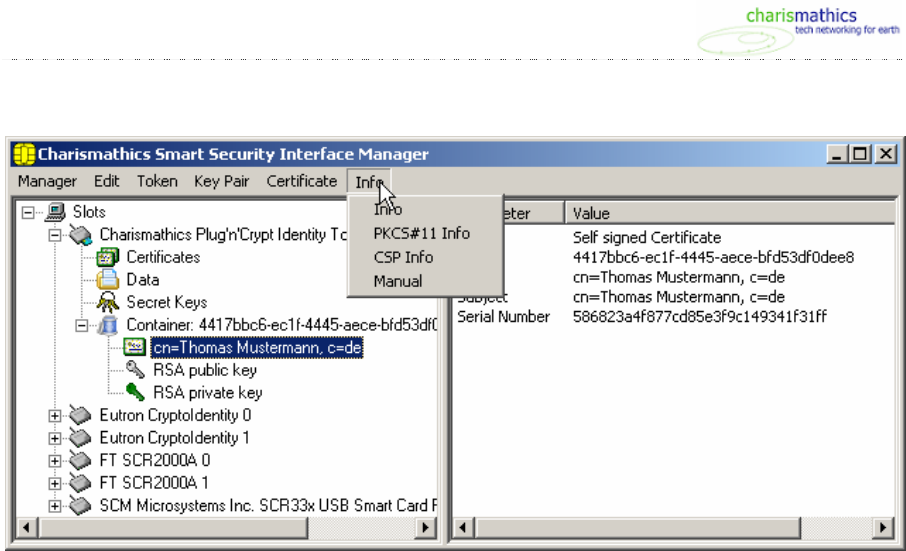Viewport: 906px width, 551px height.
Task: Click the Secret Keys key-ring icon
Action: click(107, 302)
